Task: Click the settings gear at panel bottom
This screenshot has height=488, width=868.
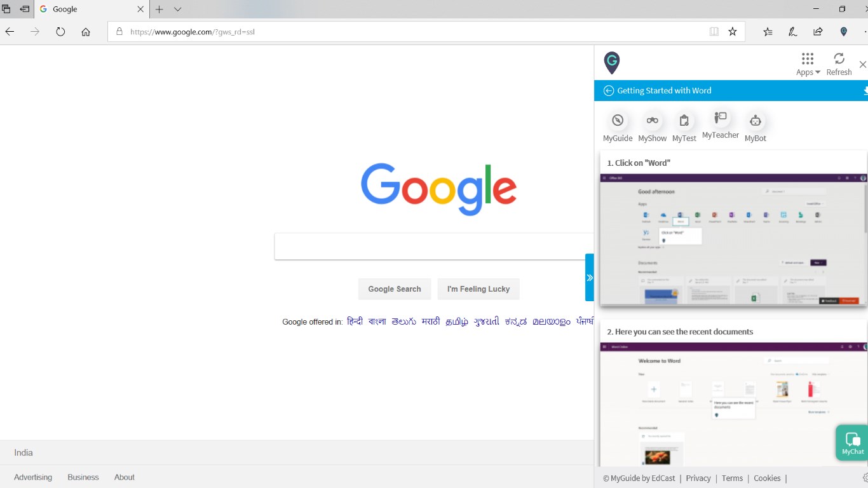Action: 865,478
